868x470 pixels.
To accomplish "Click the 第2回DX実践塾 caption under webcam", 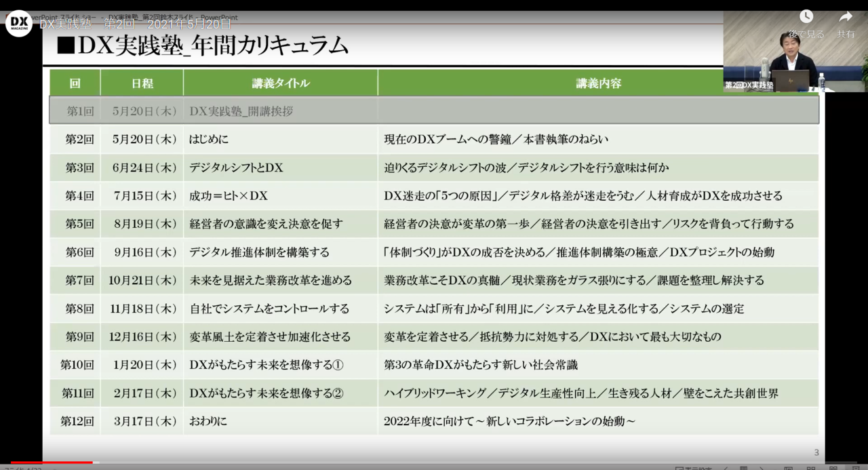I will pos(749,85).
